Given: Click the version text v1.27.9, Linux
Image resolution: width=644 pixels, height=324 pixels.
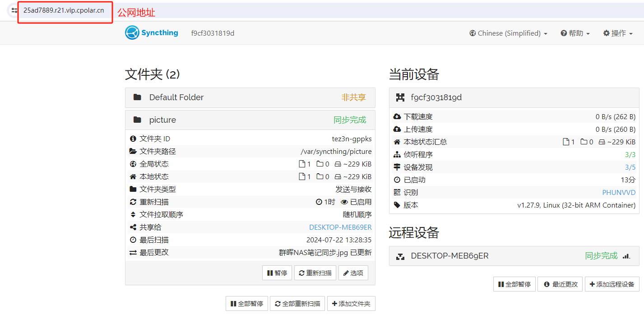Looking at the screenshot, I should (x=576, y=205).
